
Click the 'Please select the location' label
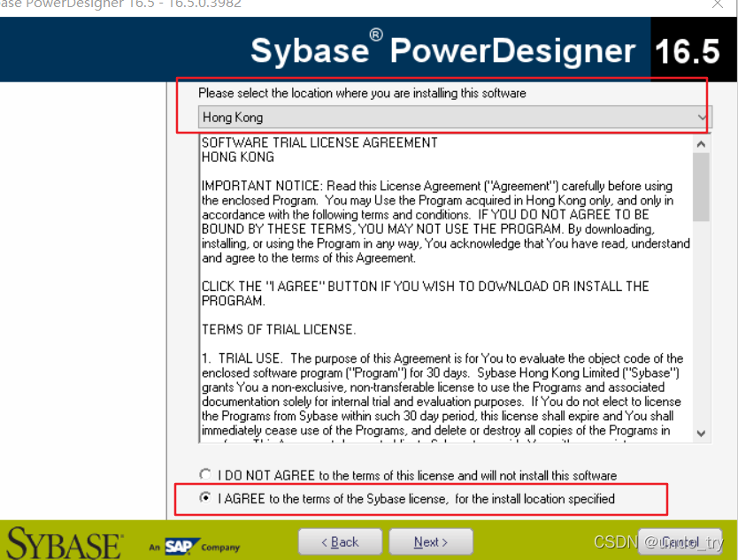pos(362,93)
